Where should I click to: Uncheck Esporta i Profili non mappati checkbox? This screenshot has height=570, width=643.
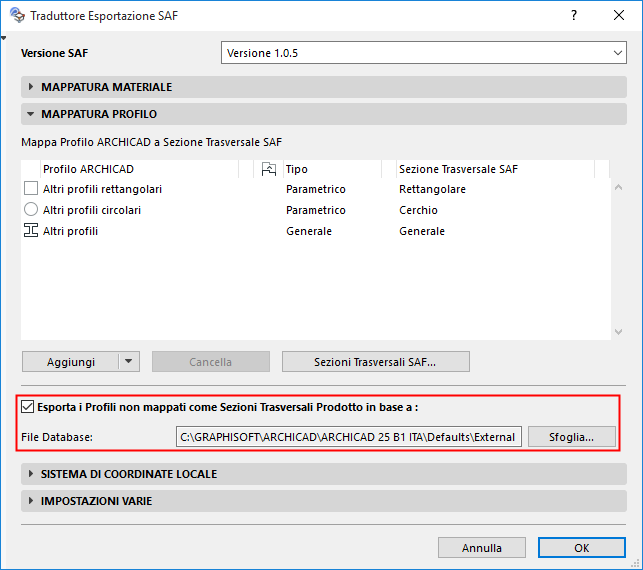coord(27,407)
